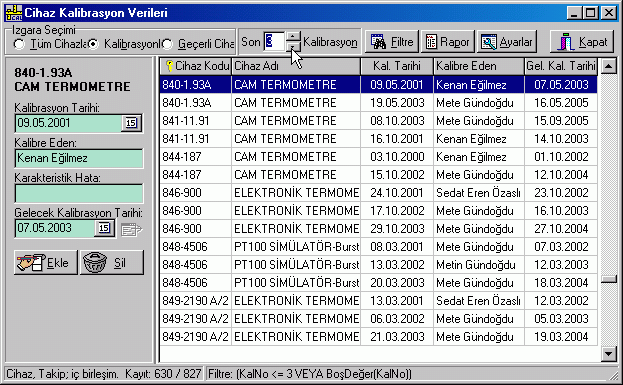Click the application icon in title bar

[14, 13]
